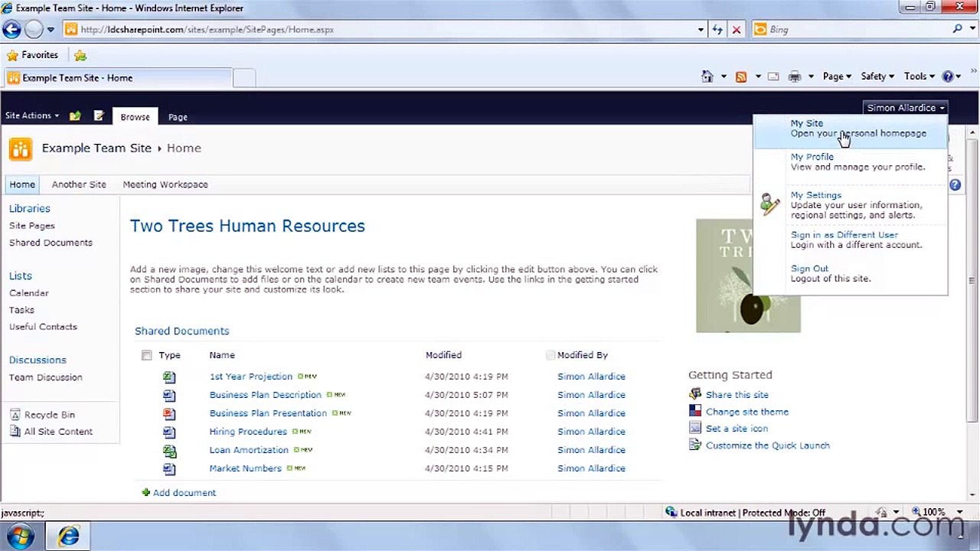The height and width of the screenshot is (551, 980).
Task: Click Business Plan Presentation file type icon
Action: (x=169, y=413)
